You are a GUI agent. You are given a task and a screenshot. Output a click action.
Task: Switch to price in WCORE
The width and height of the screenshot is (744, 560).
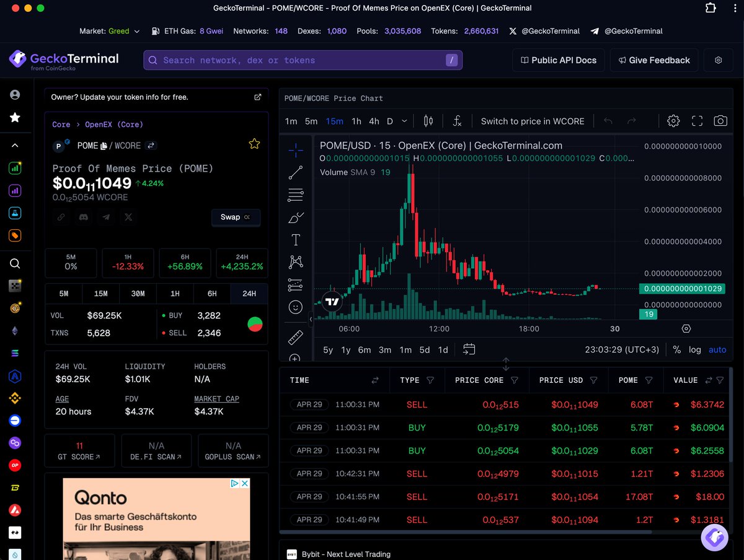pos(533,121)
